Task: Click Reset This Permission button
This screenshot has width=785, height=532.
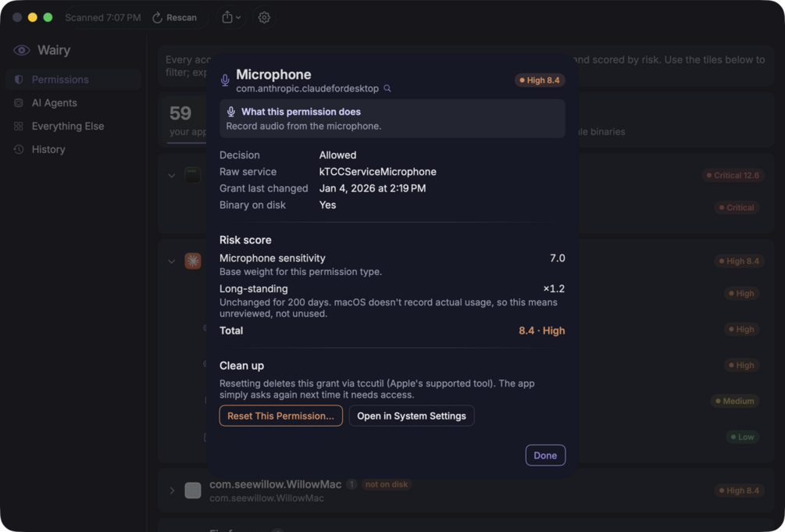Action: [x=281, y=416]
